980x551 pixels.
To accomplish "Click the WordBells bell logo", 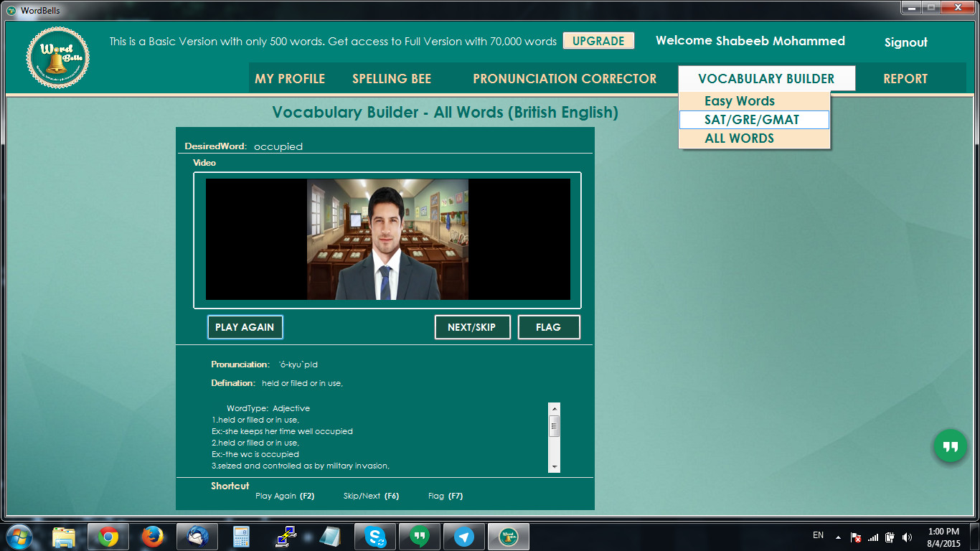I will [58, 58].
